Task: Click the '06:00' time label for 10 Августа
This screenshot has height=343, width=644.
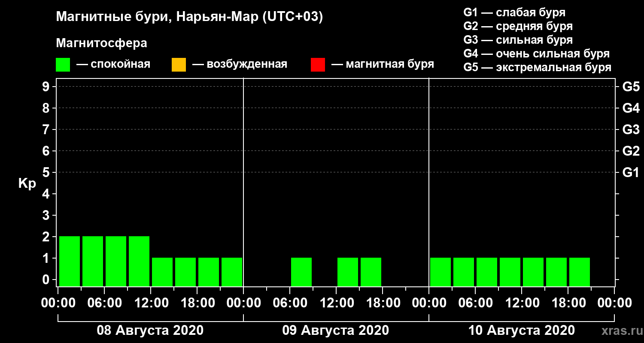Action: click(475, 303)
